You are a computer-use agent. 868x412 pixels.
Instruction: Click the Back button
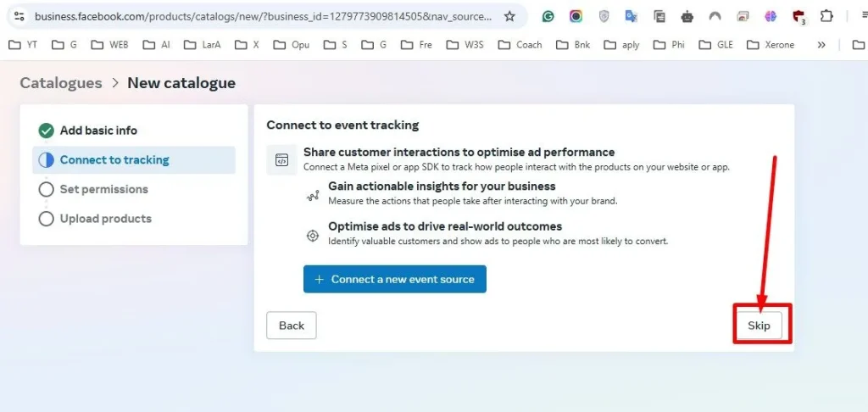click(292, 326)
